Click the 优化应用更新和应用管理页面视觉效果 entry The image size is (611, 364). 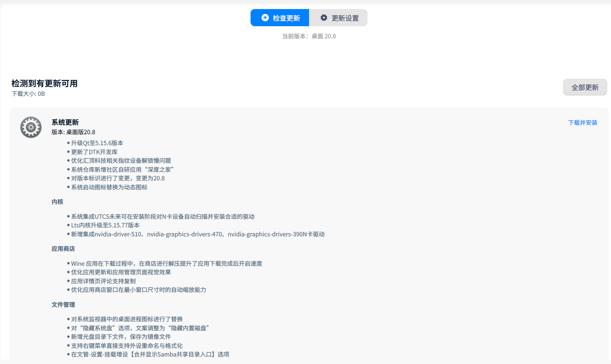121,272
